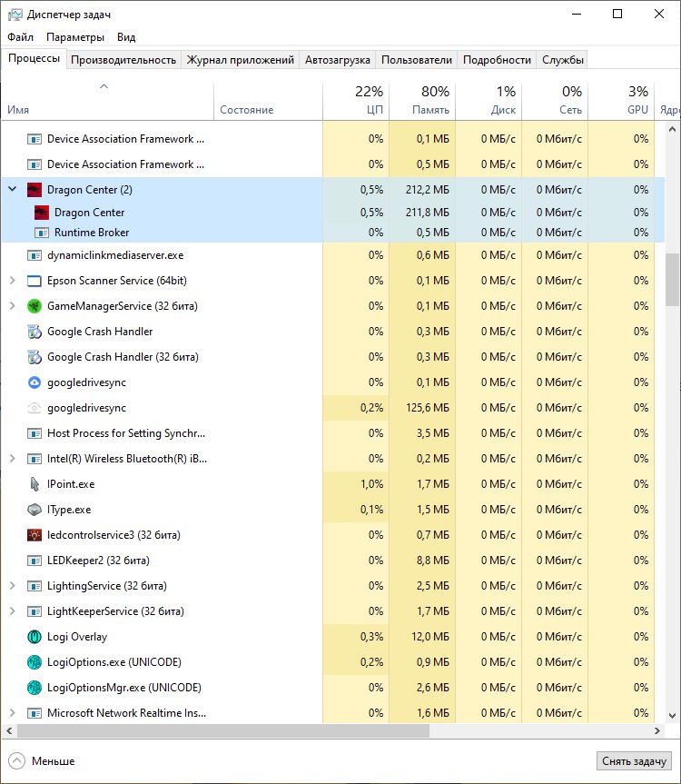Open the Параметры menu
Image resolution: width=681 pixels, height=784 pixels.
pyautogui.click(x=75, y=37)
